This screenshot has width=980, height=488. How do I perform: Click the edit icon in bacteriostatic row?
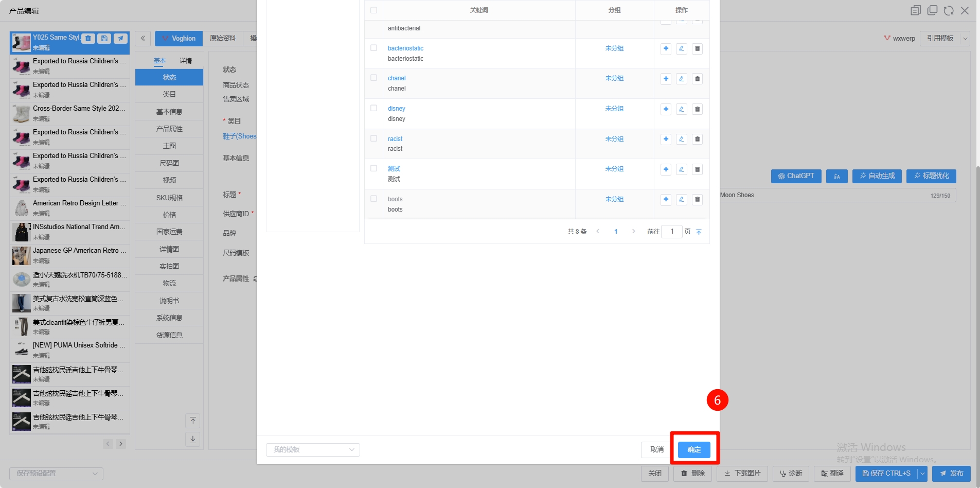(x=682, y=49)
